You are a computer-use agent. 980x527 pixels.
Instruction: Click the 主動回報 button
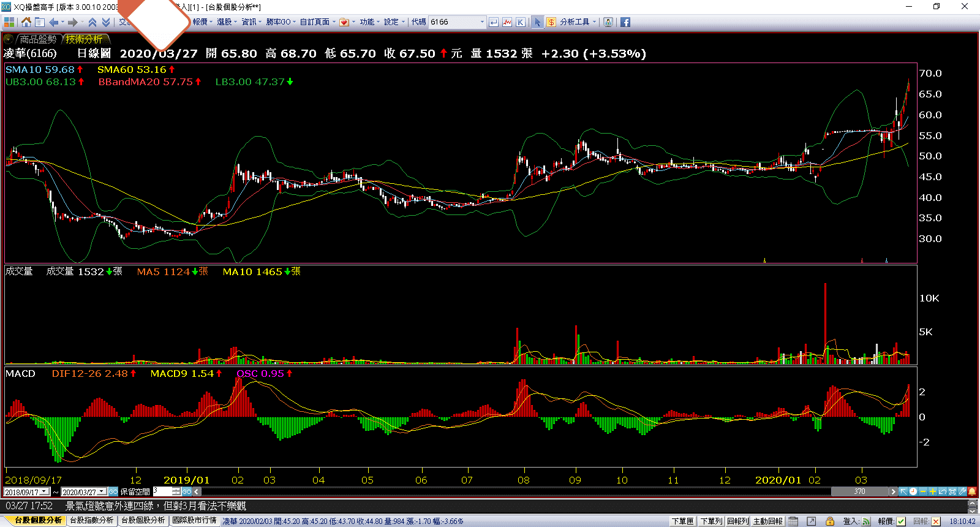pyautogui.click(x=767, y=521)
